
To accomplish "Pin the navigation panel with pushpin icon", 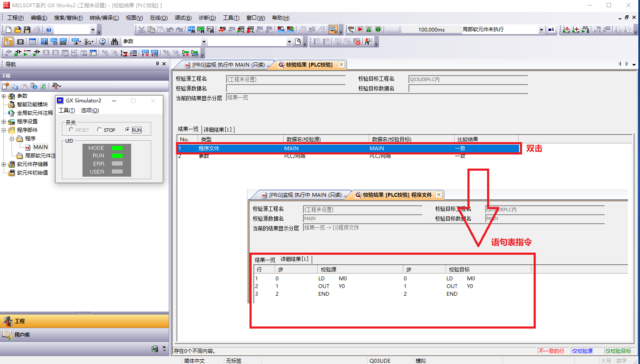I will (157, 64).
